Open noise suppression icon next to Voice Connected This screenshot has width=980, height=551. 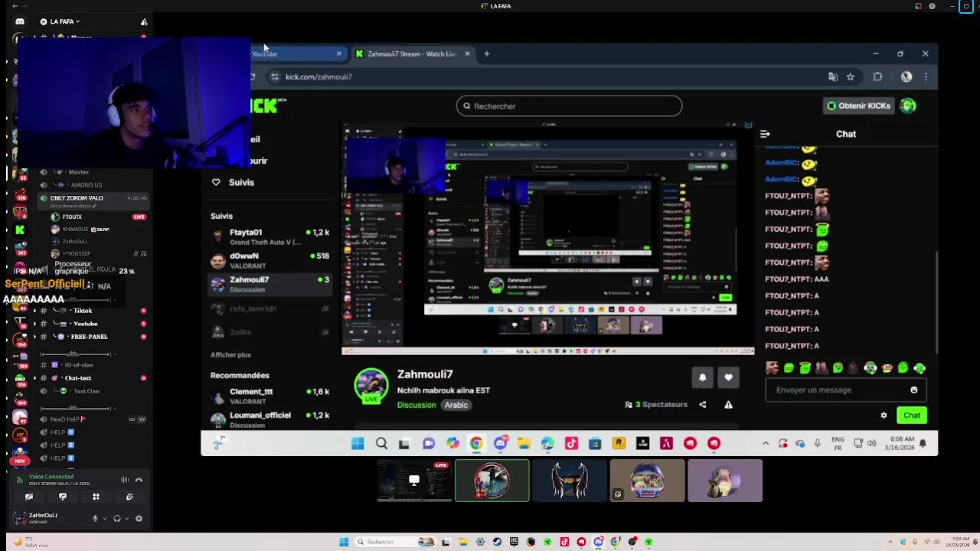[125, 480]
